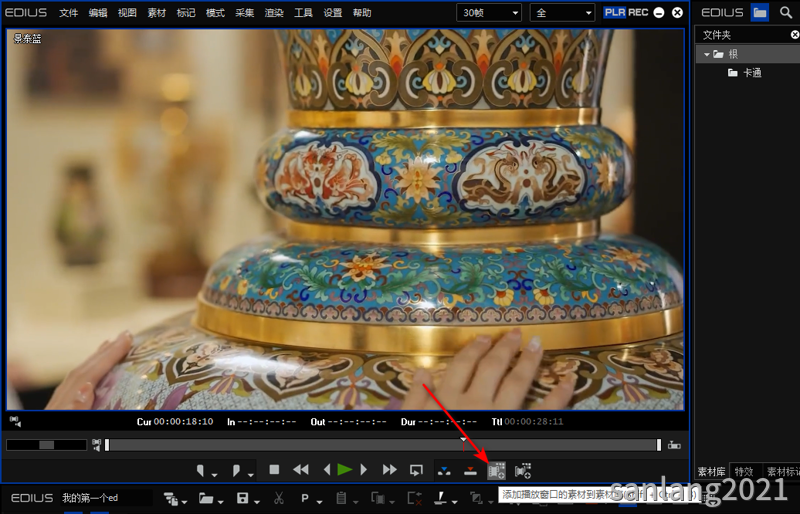Click the Rewind double-arrow button
The height and width of the screenshot is (514, 800).
coord(301,469)
